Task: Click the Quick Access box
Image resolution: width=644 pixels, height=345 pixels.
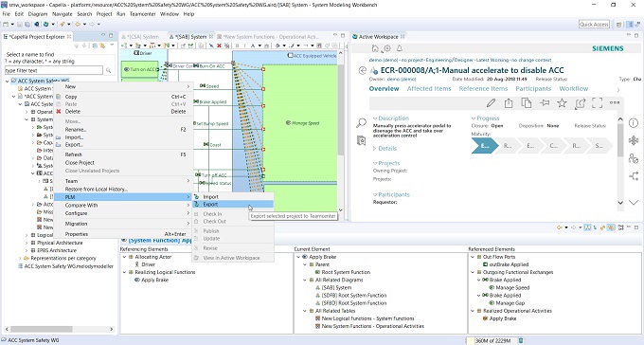Action: 594,25
